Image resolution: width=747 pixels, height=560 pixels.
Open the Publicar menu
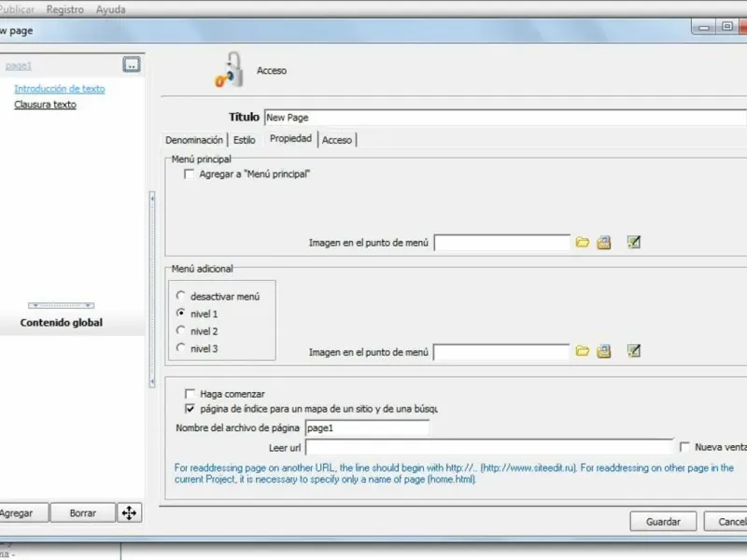pos(16,9)
